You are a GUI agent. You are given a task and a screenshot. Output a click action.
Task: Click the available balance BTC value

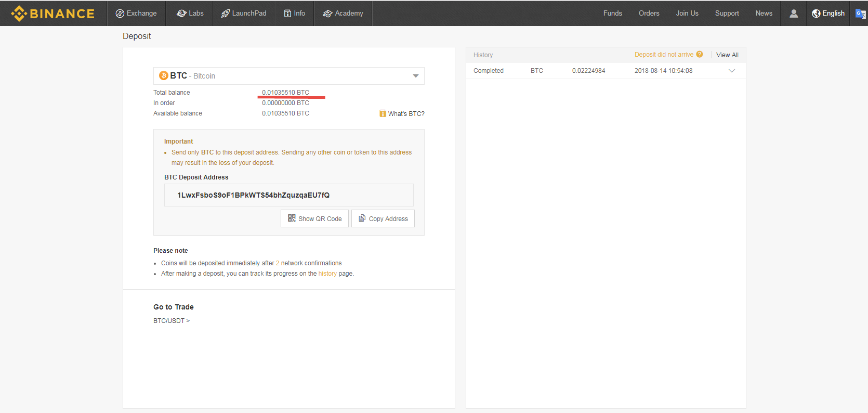285,113
